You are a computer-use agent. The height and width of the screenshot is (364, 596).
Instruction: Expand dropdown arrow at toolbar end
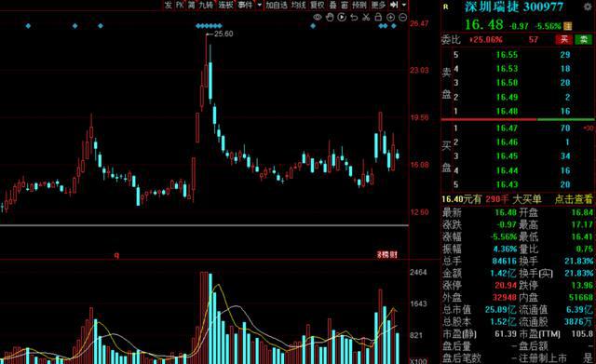click(x=404, y=5)
